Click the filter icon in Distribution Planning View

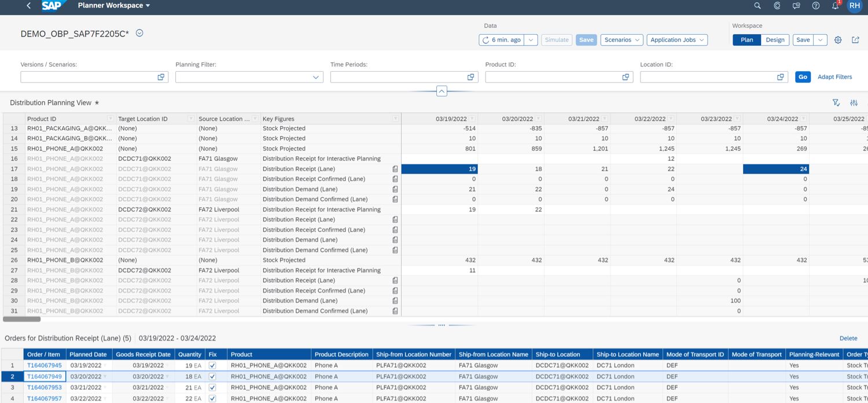point(836,103)
